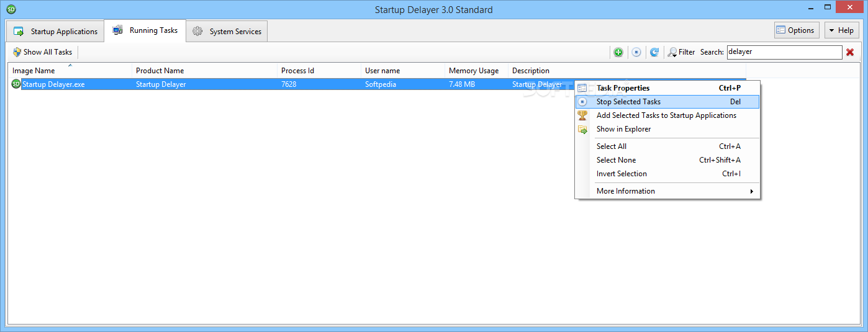868x332 pixels.
Task: Close the Startup Delayer window
Action: point(849,8)
